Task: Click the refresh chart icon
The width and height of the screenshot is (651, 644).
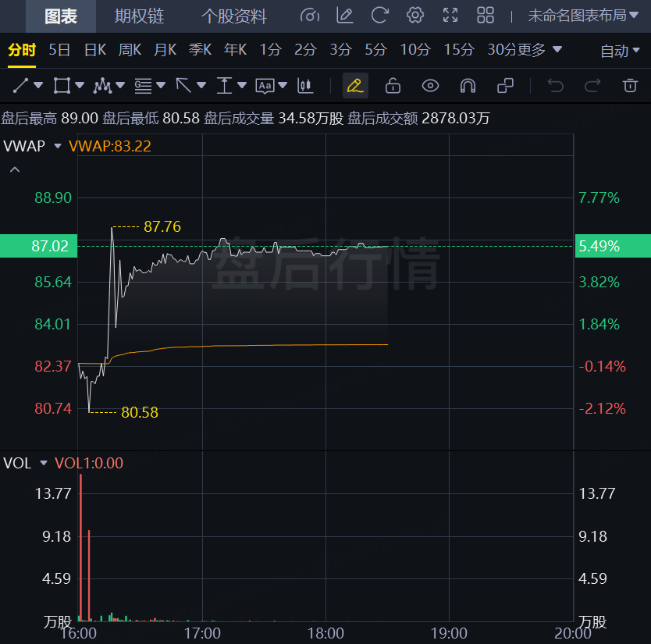Action: pos(380,16)
